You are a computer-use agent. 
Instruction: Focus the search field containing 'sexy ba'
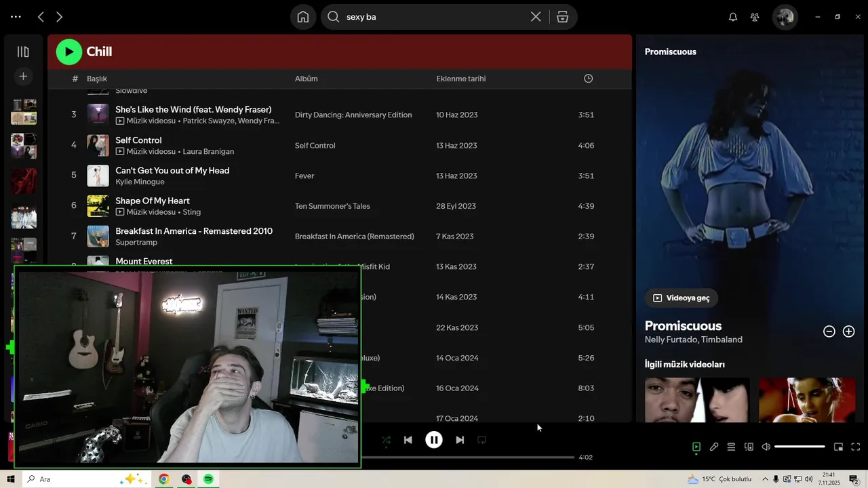point(434,17)
